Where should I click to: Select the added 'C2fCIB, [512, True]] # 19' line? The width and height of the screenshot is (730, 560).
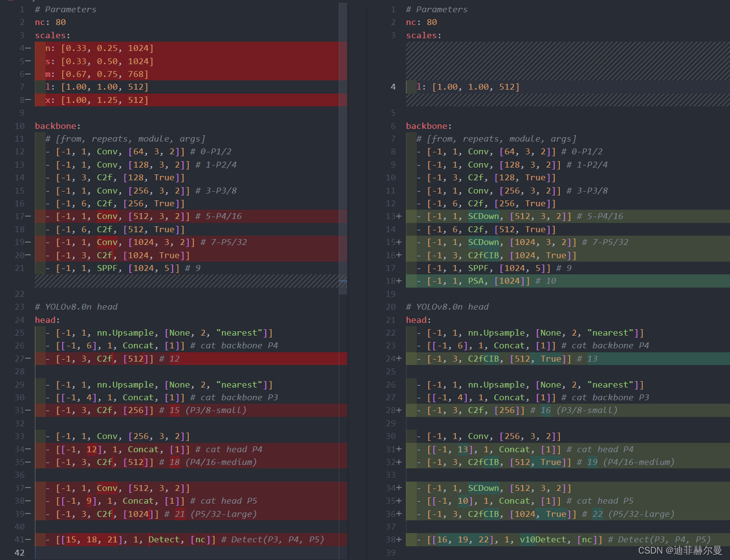568,462
